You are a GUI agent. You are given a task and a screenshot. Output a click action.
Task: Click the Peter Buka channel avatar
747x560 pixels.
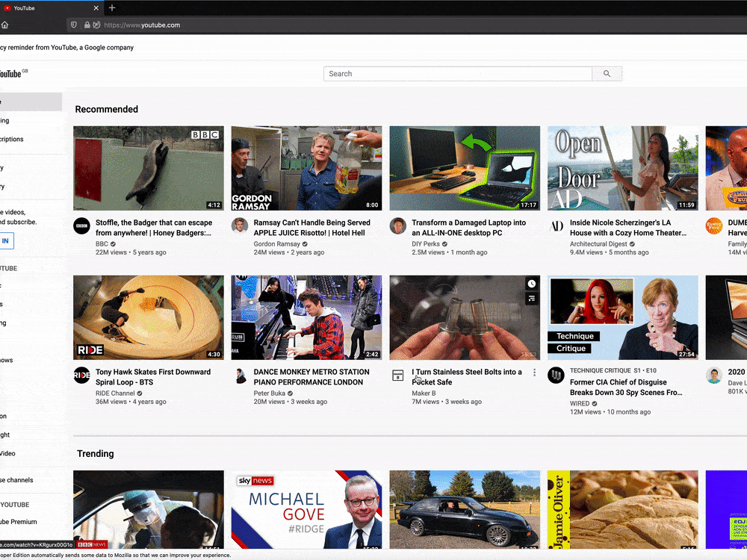coord(240,376)
